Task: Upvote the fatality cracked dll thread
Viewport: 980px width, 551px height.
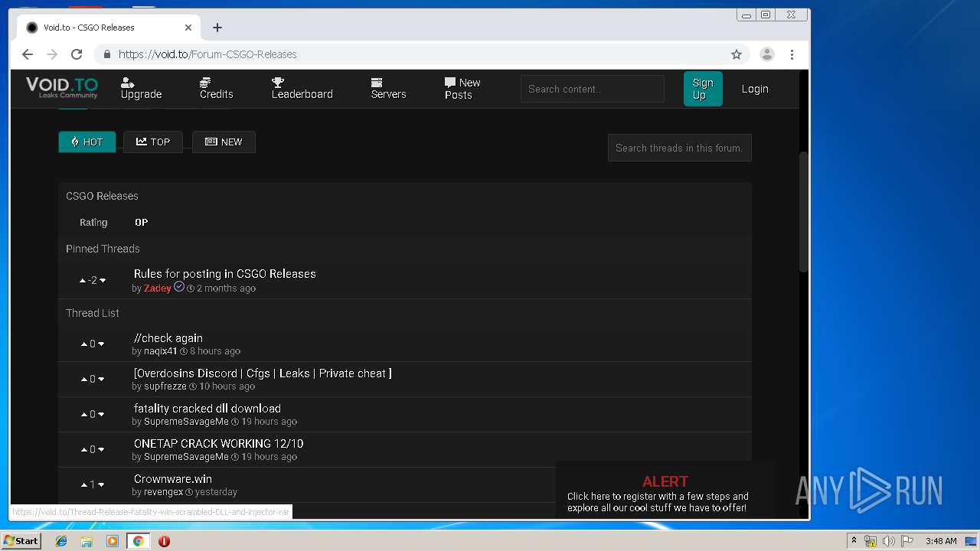Action: click(84, 415)
